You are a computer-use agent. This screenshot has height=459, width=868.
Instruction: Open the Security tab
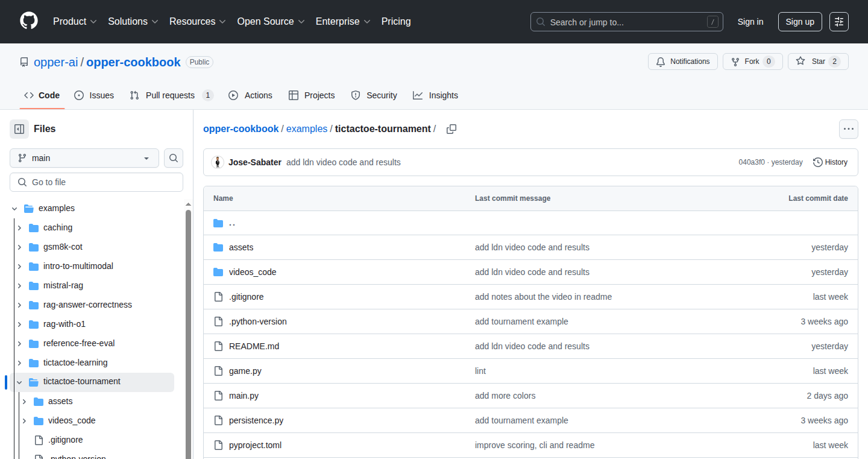coord(374,95)
